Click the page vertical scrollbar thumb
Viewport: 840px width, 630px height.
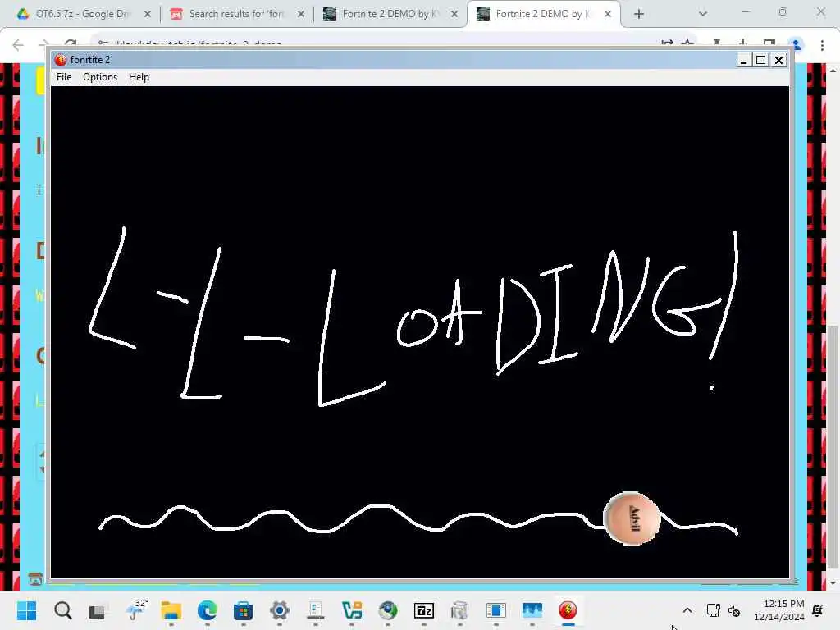(x=833, y=449)
